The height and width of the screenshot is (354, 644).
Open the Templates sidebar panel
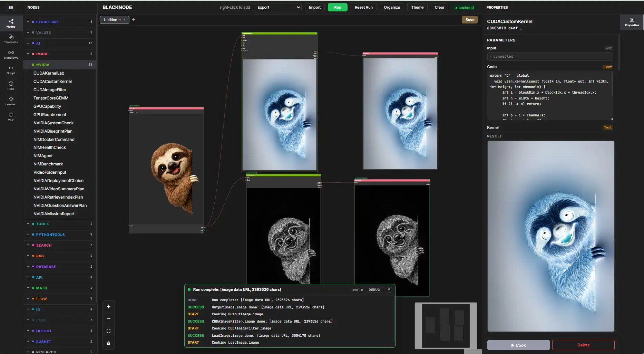click(x=11, y=39)
